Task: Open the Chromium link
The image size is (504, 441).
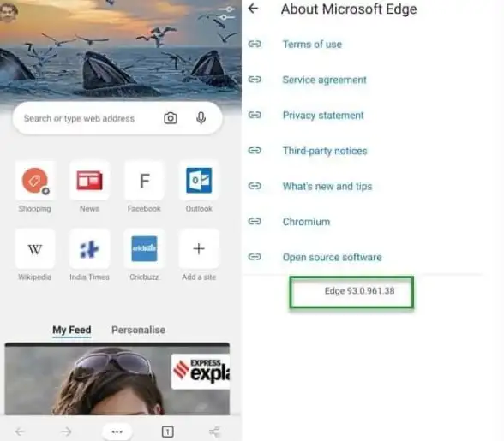Action: tap(306, 222)
